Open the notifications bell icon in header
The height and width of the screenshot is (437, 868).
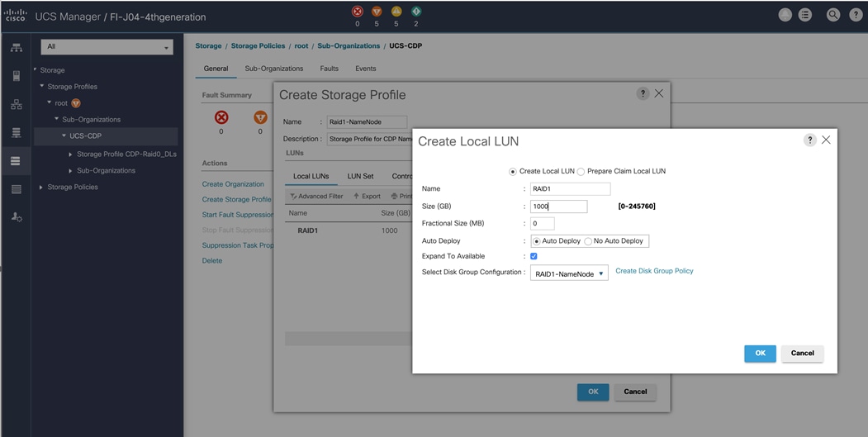[785, 16]
